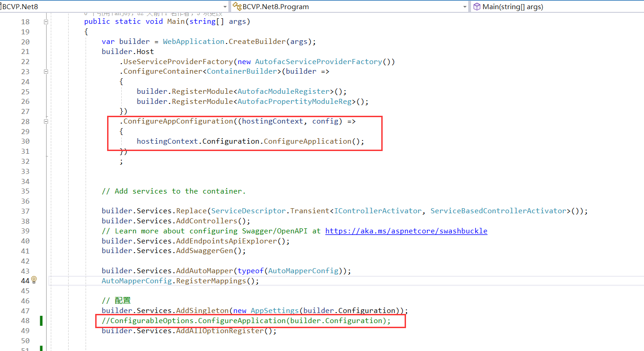
Task: Click 'hostingContext' on line 30
Action: coord(168,141)
